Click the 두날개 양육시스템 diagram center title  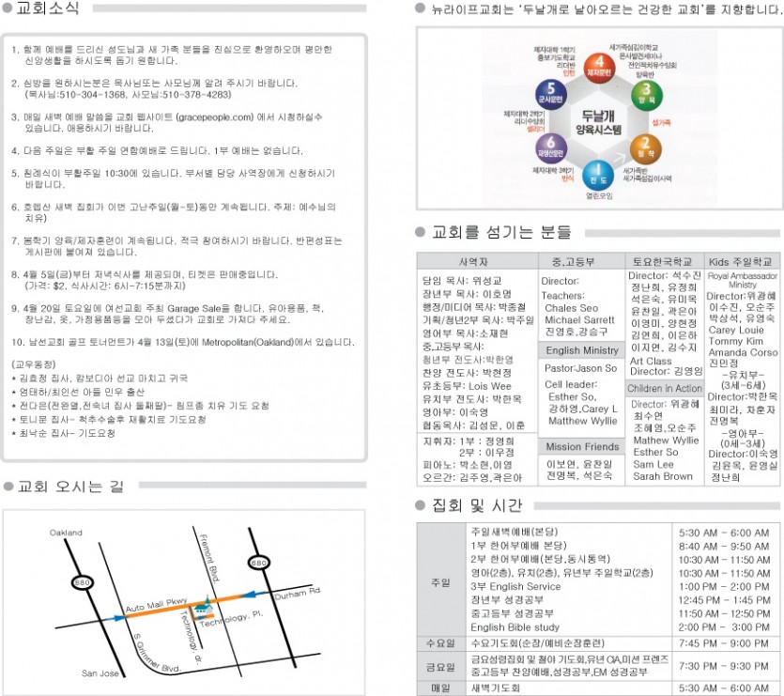(x=598, y=123)
